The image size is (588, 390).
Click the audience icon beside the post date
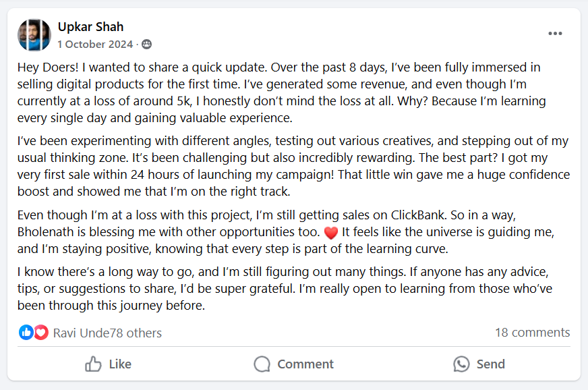pos(146,45)
